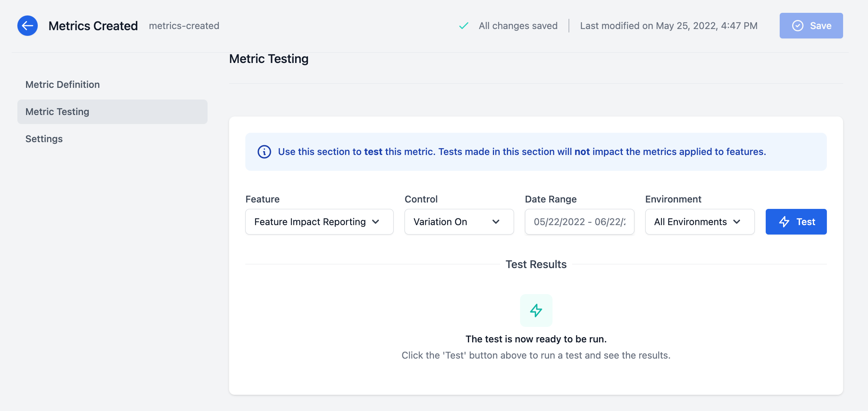This screenshot has width=868, height=411.
Task: Open the All Environments dropdown
Action: (699, 222)
